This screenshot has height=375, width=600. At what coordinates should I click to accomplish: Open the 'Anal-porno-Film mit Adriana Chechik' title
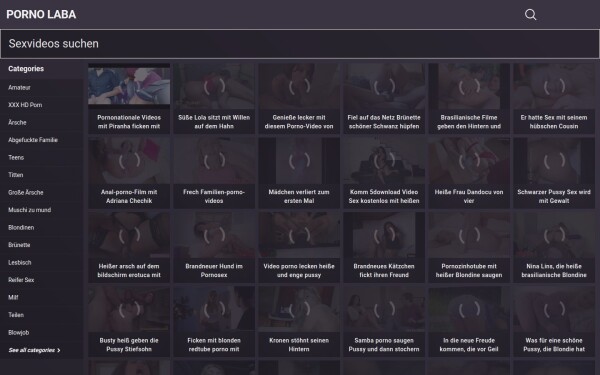pyautogui.click(x=129, y=196)
